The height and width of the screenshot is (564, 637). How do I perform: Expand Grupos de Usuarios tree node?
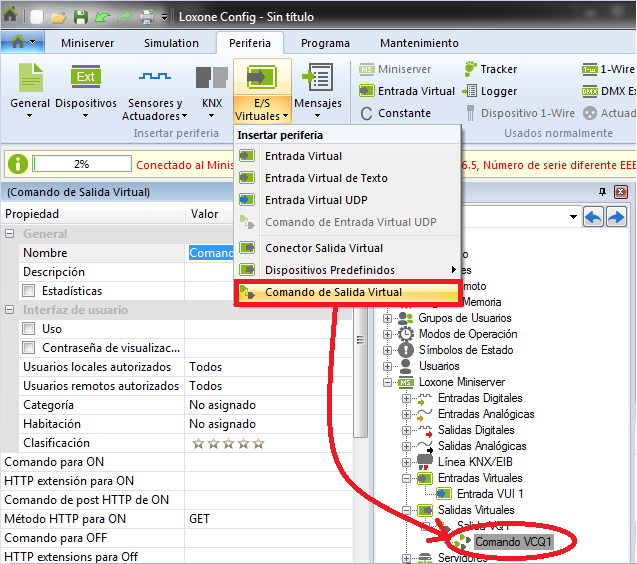[387, 318]
